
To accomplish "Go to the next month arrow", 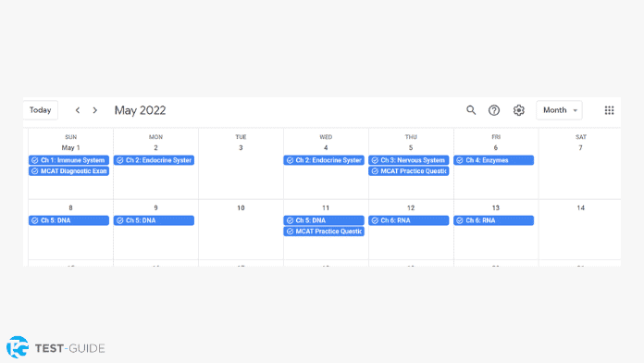I will coord(95,110).
